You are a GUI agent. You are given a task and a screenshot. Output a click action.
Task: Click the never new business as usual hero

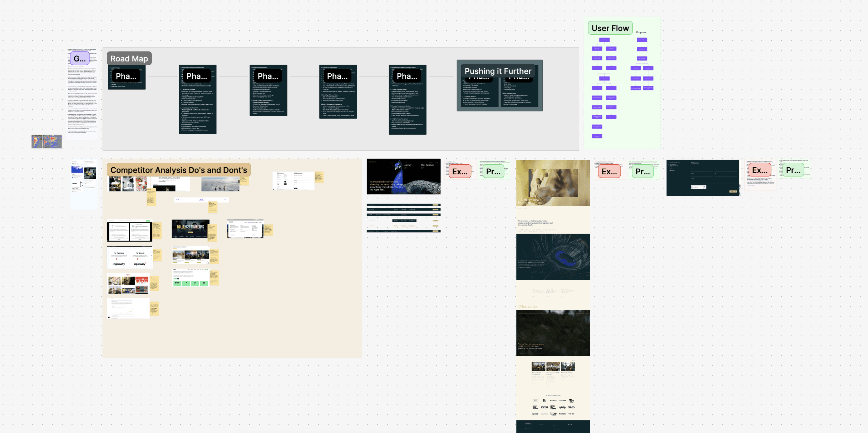(x=553, y=183)
